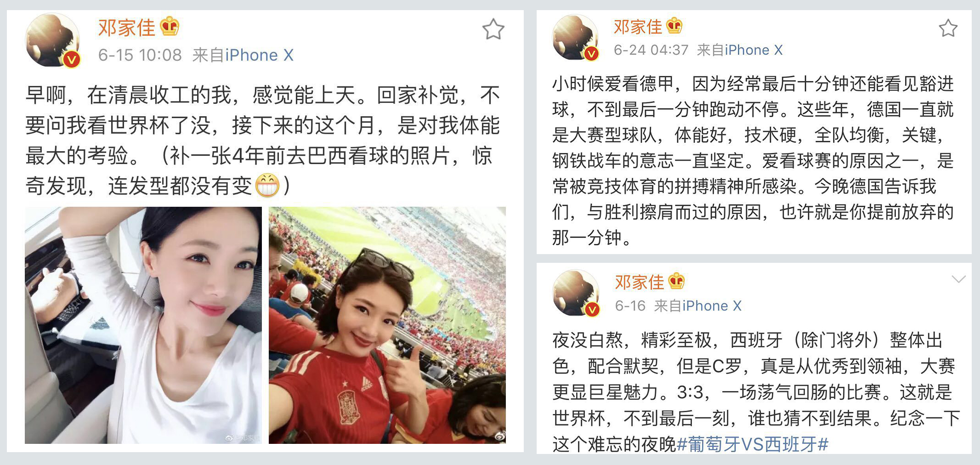The image size is (980, 465).
Task: Click the crown badge in 6-16 post
Action: coord(676,281)
